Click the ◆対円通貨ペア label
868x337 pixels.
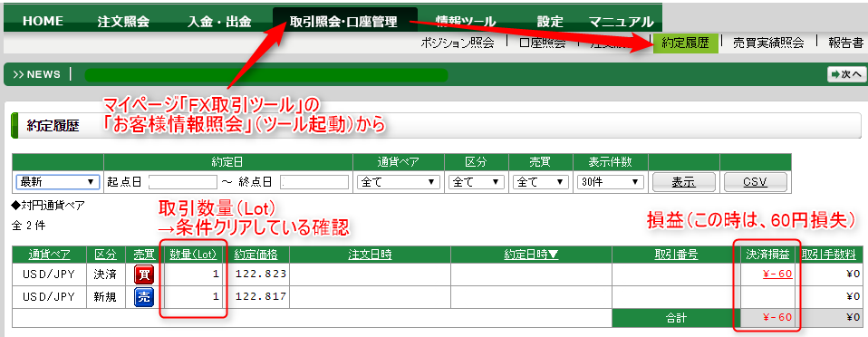[x=48, y=207]
